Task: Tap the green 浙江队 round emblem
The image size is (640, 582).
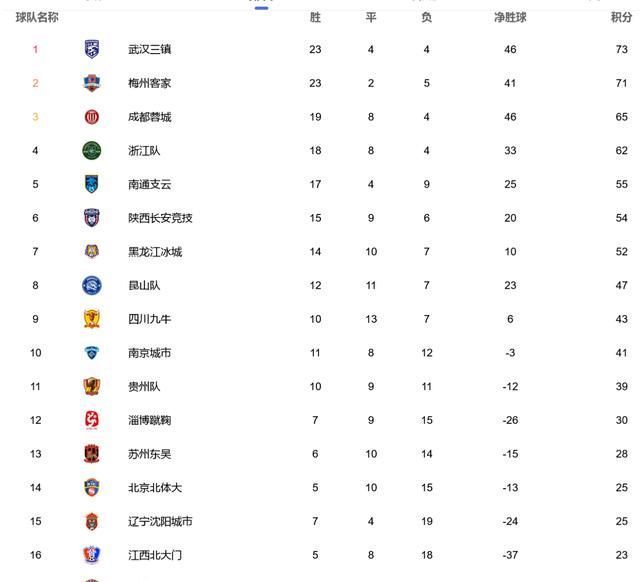Action: (x=92, y=150)
